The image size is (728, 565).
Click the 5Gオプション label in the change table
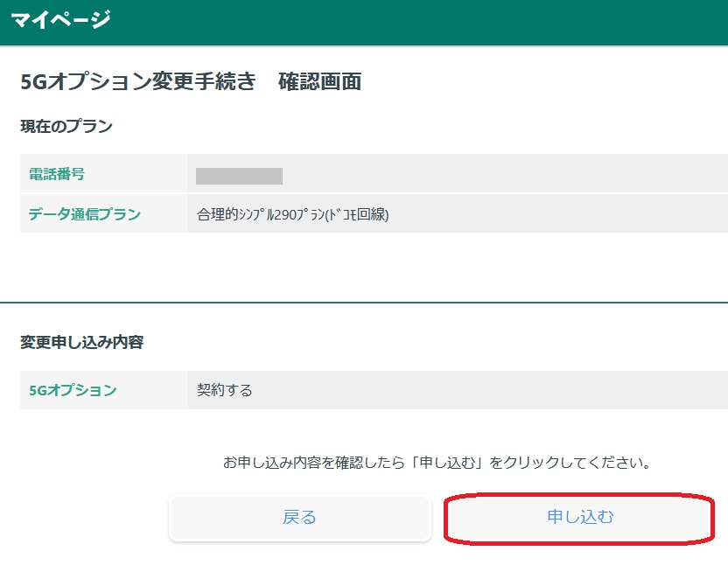73,390
